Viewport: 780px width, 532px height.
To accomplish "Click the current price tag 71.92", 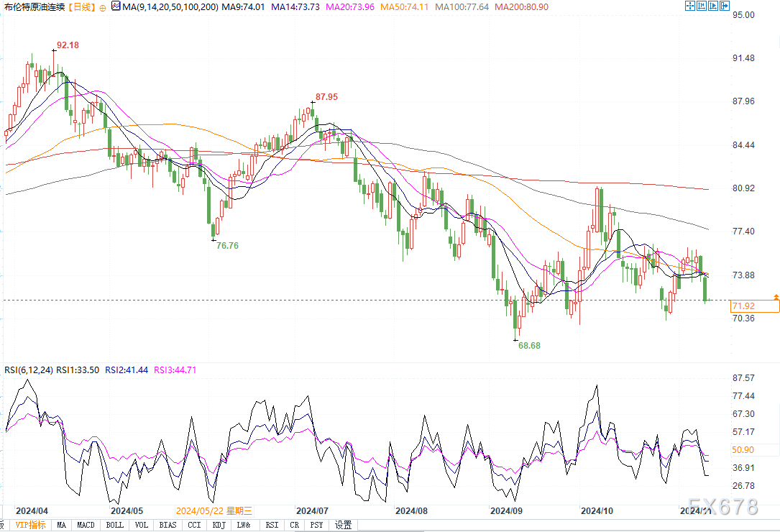I will click(754, 306).
